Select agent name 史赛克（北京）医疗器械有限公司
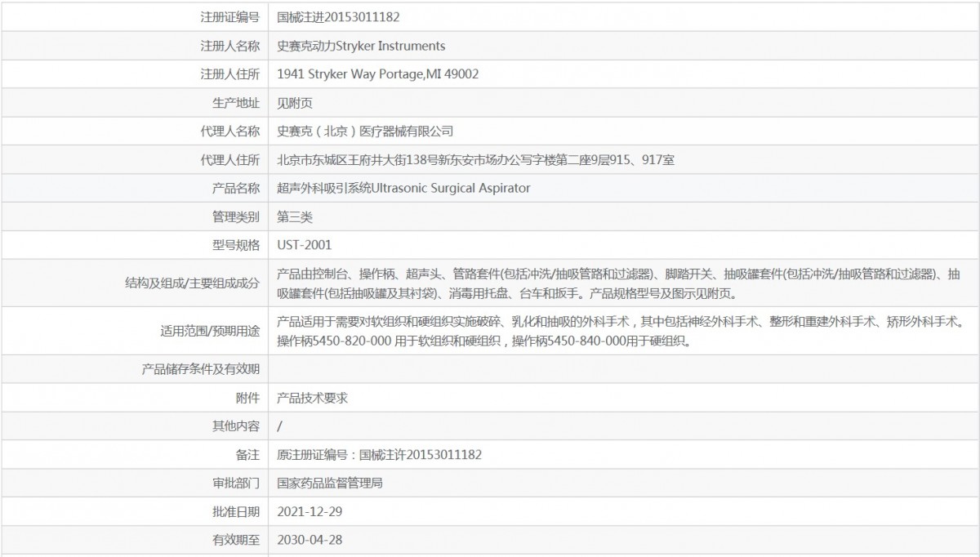Image resolution: width=980 pixels, height=557 pixels. [x=365, y=131]
